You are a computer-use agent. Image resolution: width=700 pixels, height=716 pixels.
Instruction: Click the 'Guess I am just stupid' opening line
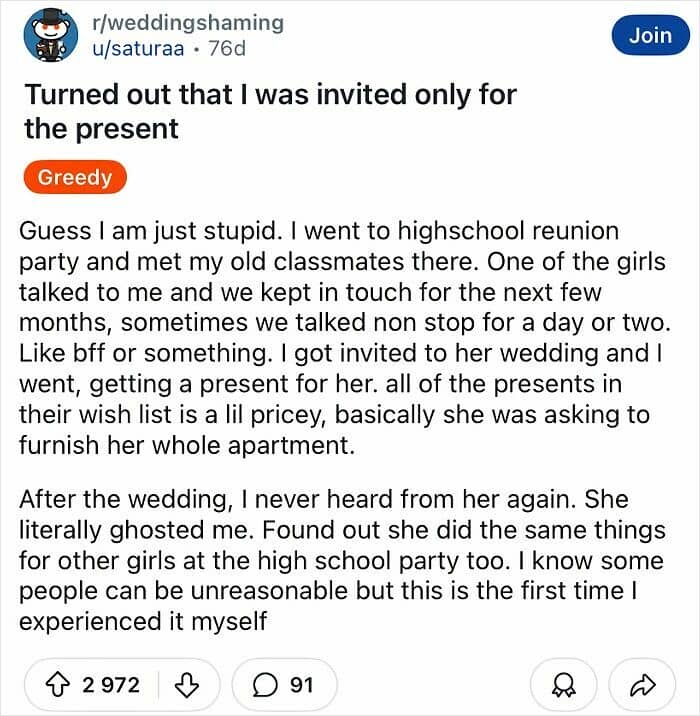click(x=148, y=231)
